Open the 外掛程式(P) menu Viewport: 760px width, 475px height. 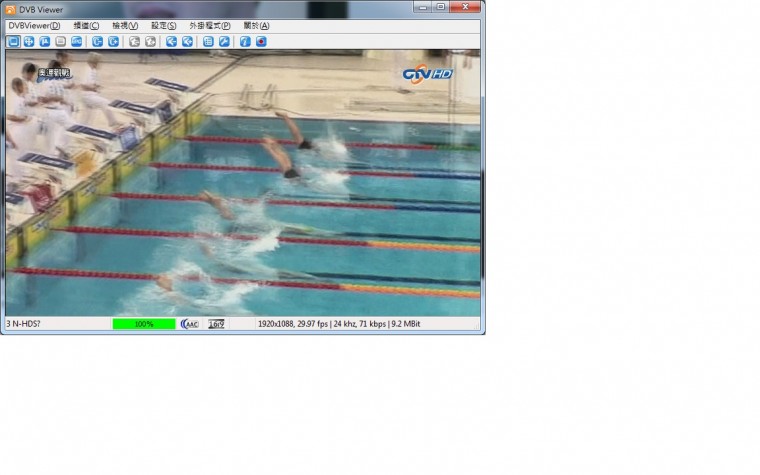(x=210, y=26)
